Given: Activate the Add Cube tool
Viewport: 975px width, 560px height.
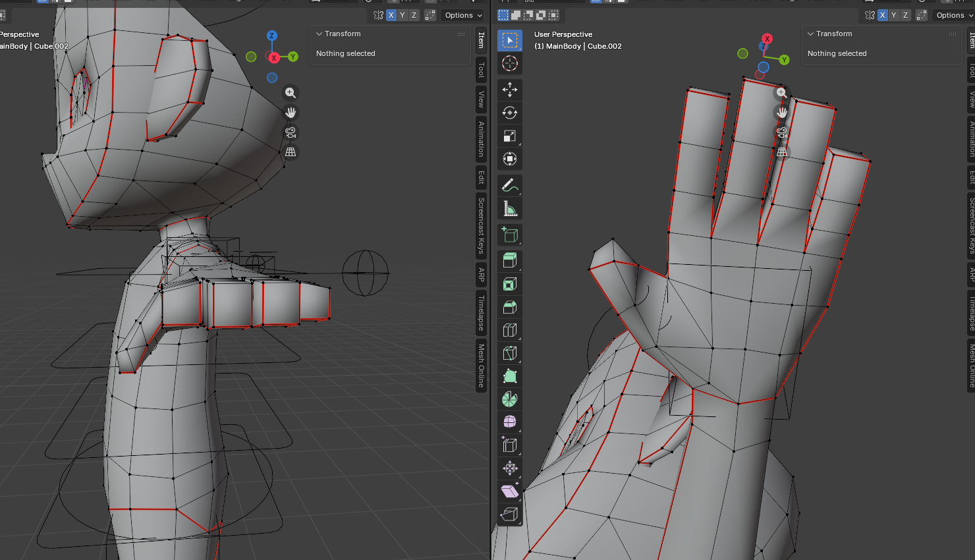Looking at the screenshot, I should (x=509, y=235).
